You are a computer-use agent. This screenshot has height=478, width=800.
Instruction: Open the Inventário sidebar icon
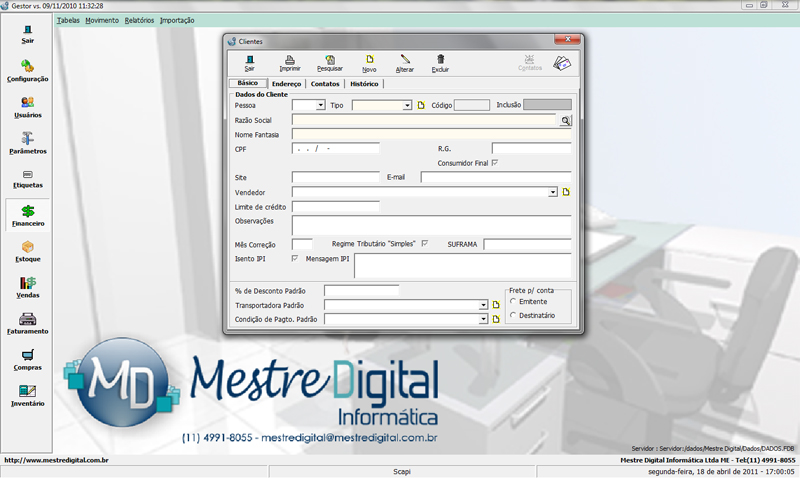coord(28,396)
